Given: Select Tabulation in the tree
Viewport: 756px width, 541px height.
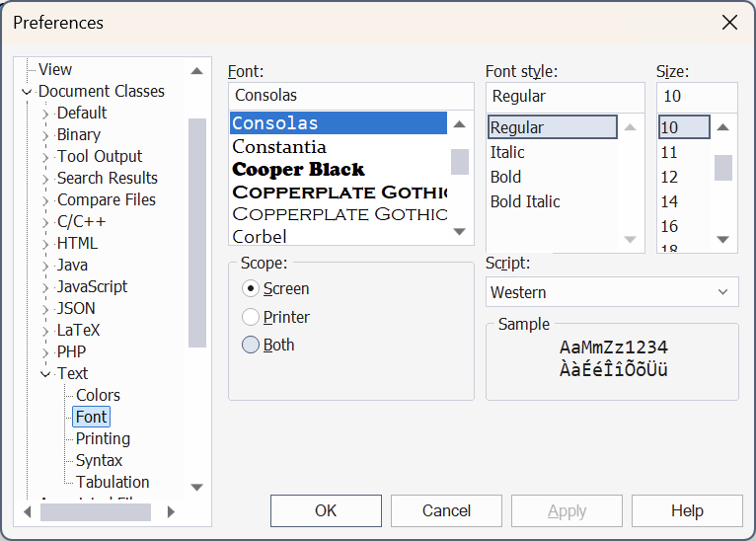Looking at the screenshot, I should point(113,482).
